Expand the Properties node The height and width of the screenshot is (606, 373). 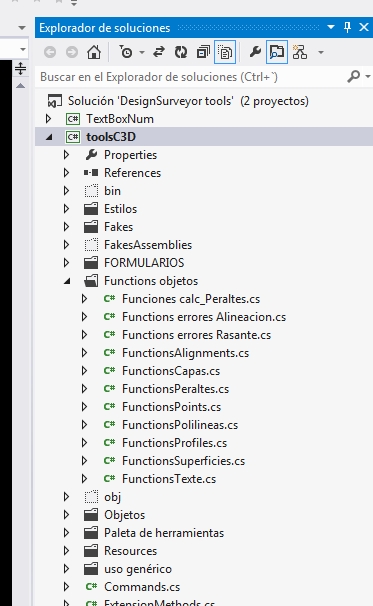[66, 155]
